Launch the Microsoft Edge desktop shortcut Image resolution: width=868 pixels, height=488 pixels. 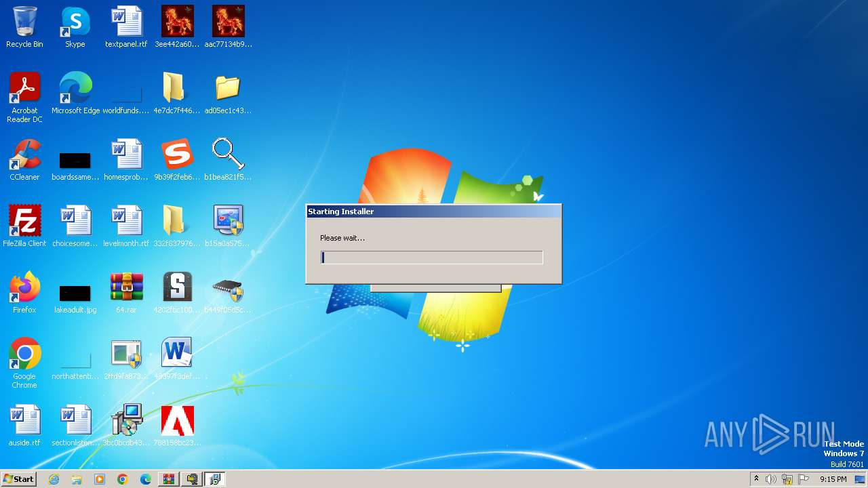tap(75, 94)
